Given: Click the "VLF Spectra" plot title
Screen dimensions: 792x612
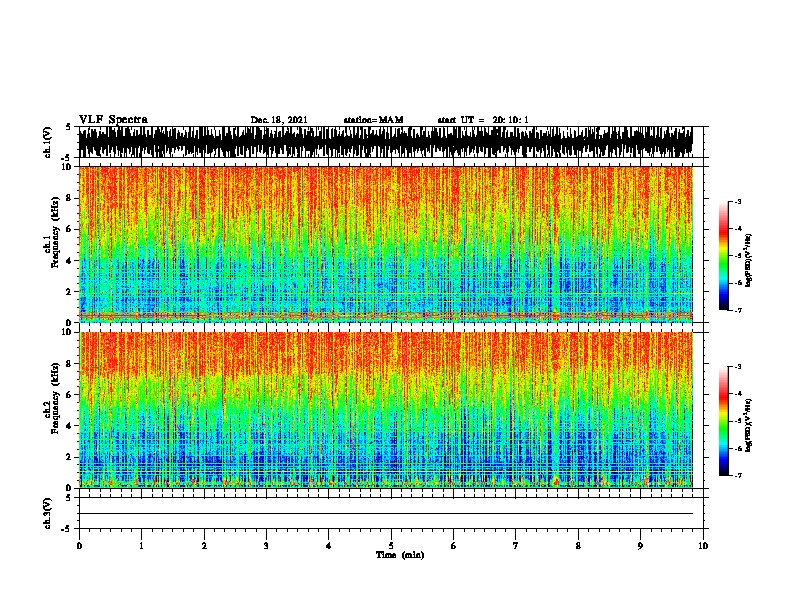Looking at the screenshot, I should click(113, 120).
